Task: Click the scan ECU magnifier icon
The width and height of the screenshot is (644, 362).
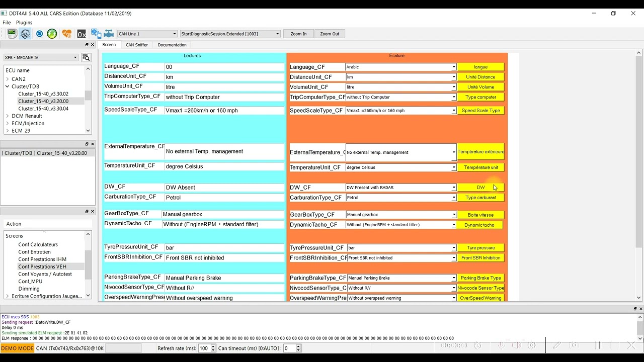Action: (x=86, y=57)
